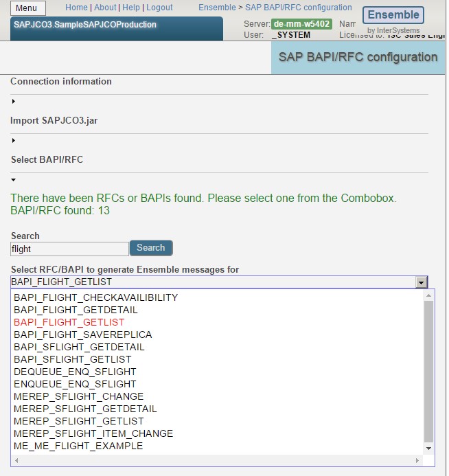Screen dimensions: 449x476
Task: Select BAPI_SFLIGHT_GETLIST from the list
Action: tap(73, 359)
